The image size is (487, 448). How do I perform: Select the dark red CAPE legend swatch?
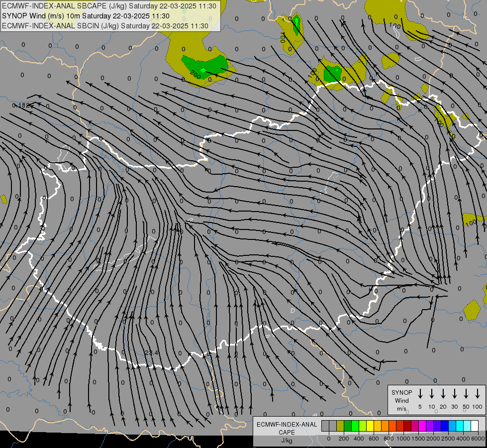point(407,426)
